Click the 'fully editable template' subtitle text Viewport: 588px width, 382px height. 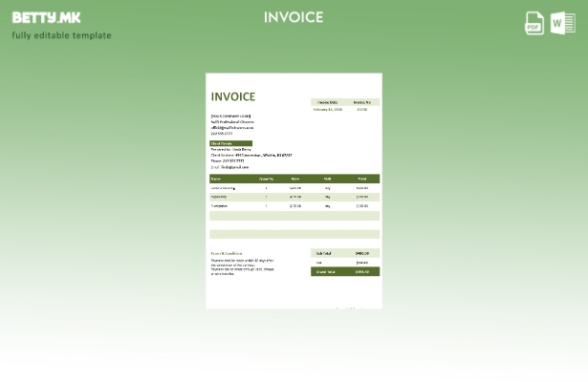coord(61,35)
